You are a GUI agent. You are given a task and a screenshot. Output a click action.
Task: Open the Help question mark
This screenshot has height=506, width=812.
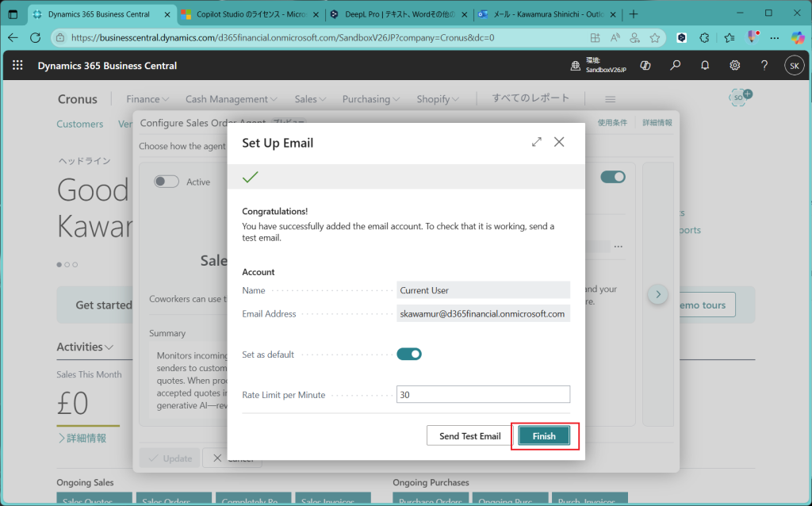coord(764,65)
